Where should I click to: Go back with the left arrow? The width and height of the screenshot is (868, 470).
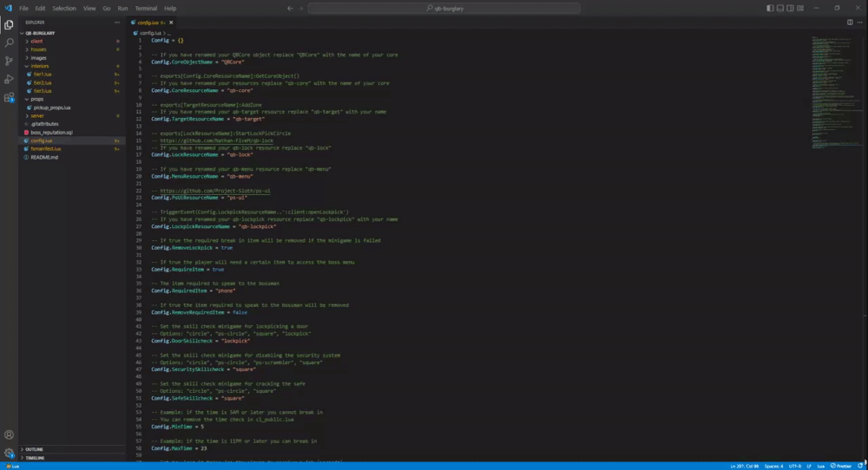point(290,9)
